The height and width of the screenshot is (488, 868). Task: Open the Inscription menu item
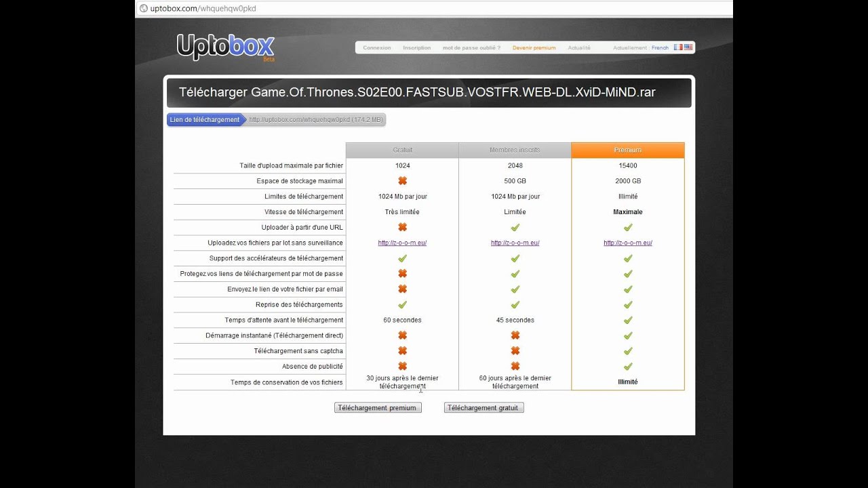pyautogui.click(x=417, y=48)
